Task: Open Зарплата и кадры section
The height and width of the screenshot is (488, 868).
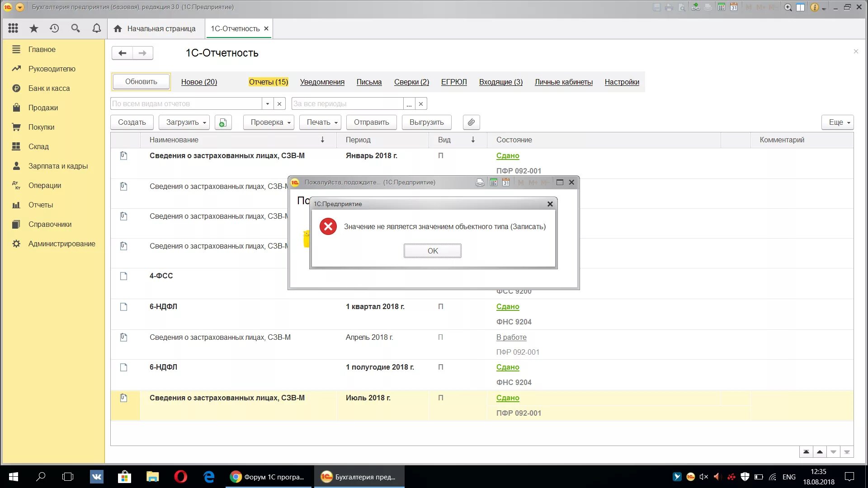Action: click(x=58, y=166)
